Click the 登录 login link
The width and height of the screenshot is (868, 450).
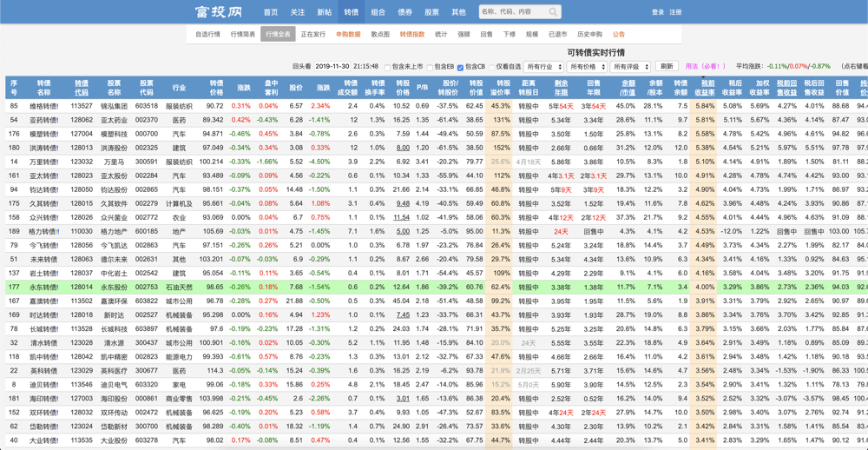coord(658,11)
